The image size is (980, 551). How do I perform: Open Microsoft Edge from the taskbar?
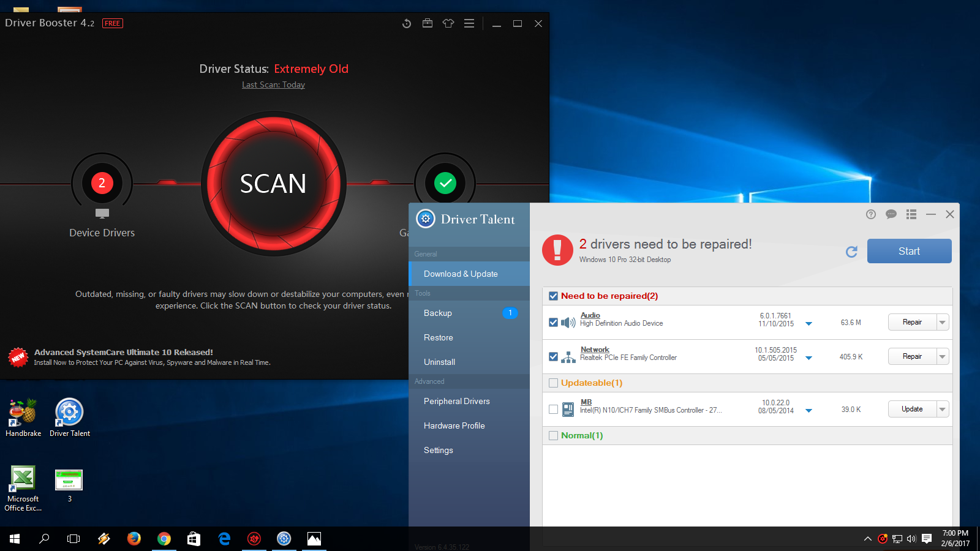pos(224,539)
